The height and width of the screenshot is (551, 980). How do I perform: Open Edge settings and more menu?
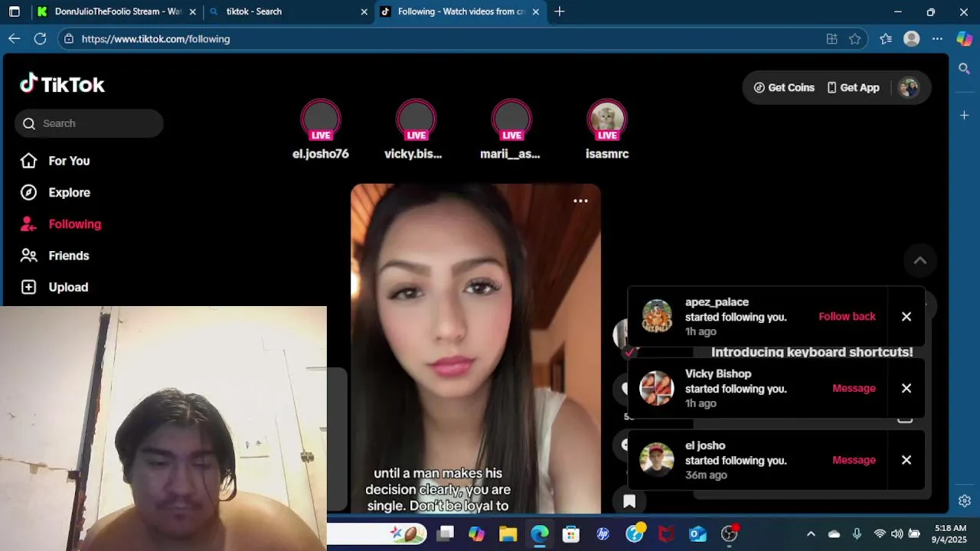pyautogui.click(x=937, y=39)
